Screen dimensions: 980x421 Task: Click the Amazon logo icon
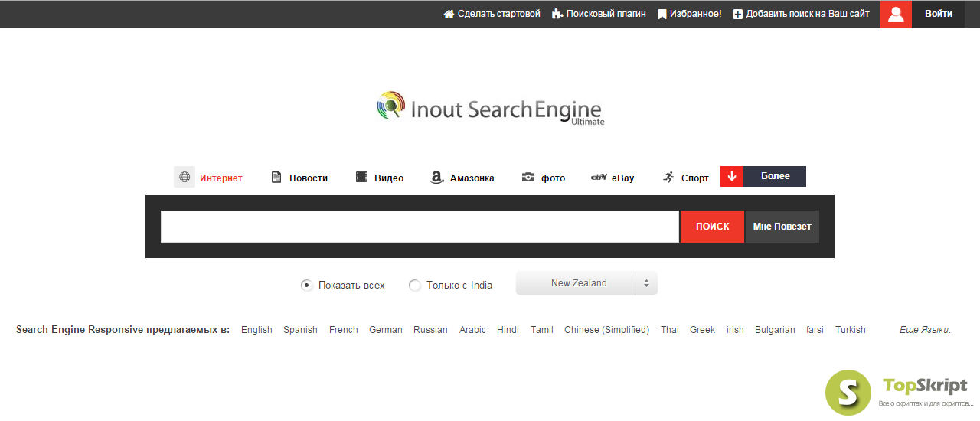pyautogui.click(x=436, y=178)
